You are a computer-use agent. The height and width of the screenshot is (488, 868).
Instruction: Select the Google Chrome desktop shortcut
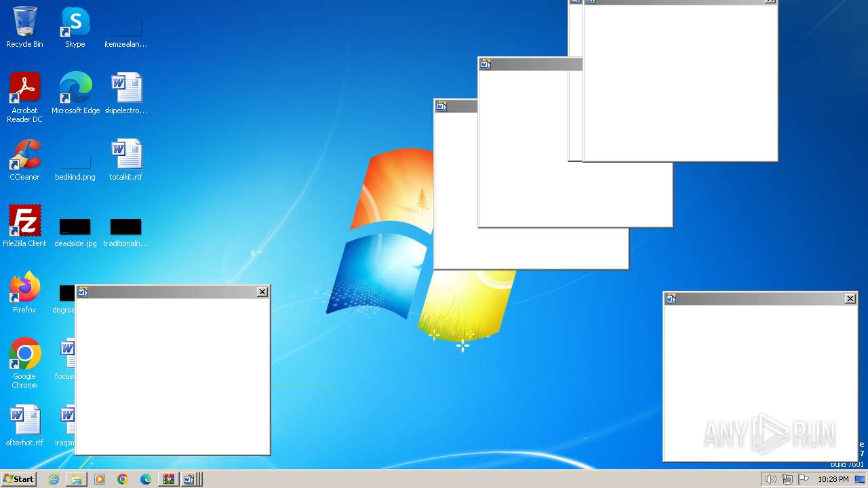(24, 363)
